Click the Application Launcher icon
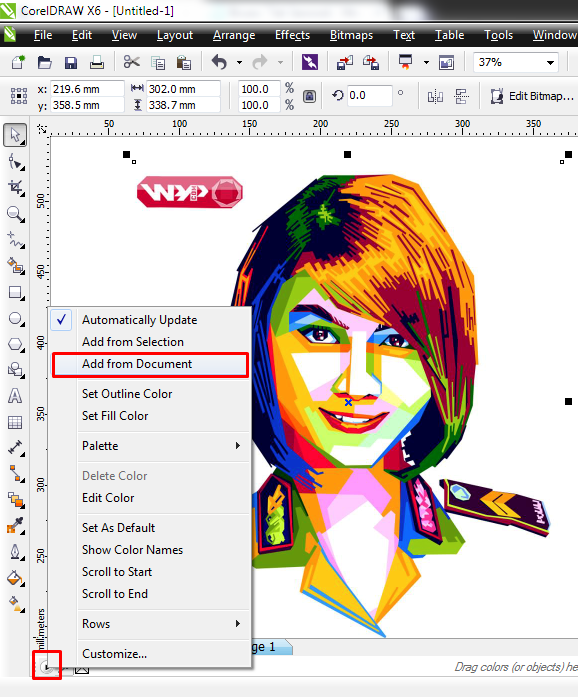This screenshot has height=697, width=578. (405, 62)
